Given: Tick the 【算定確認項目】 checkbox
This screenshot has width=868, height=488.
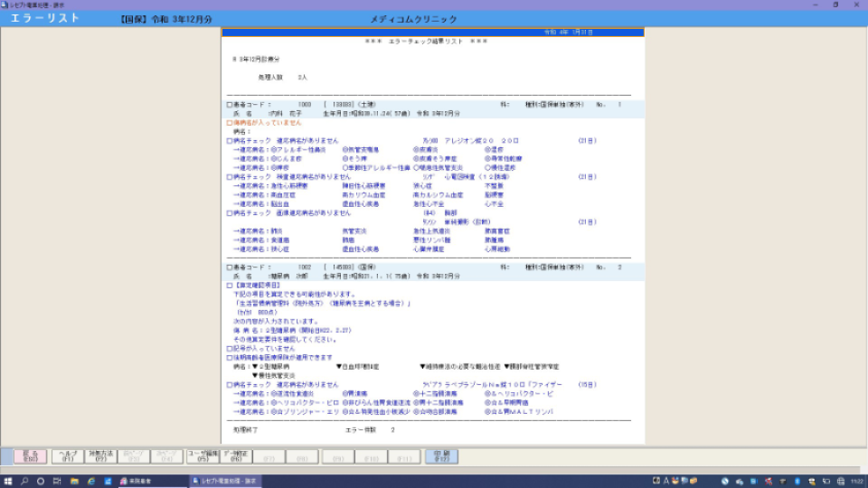Looking at the screenshot, I should (230, 286).
